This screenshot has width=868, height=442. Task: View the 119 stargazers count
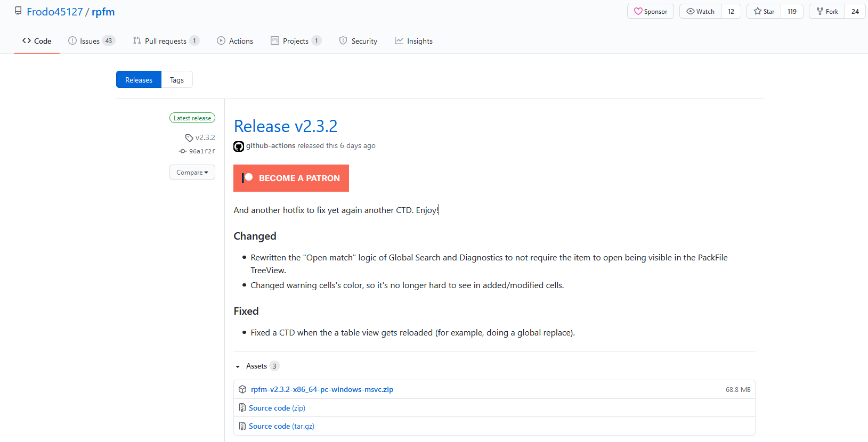792,11
